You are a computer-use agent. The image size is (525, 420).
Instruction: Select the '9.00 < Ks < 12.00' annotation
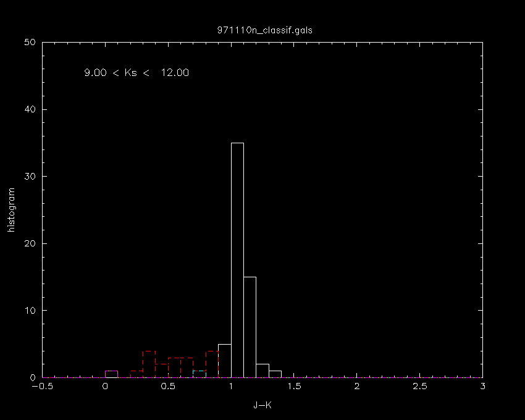[136, 73]
